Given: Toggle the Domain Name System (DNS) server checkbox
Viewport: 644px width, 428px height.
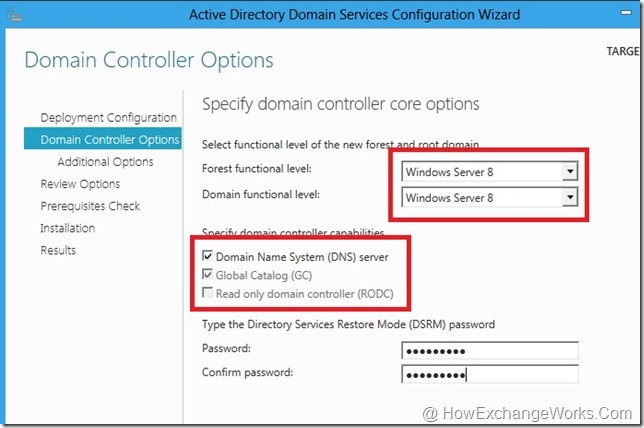Looking at the screenshot, I should 208,258.
